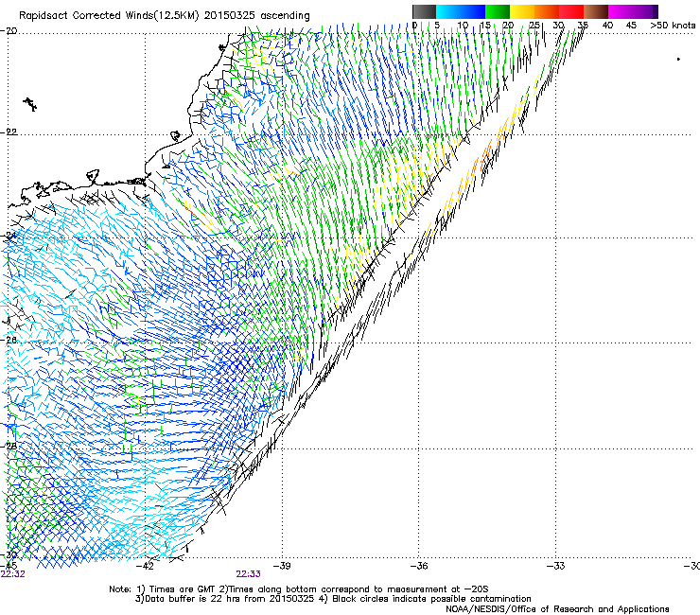Click the title 'Rapidscat Corrected Winds(12.5KM)'

tap(109, 16)
